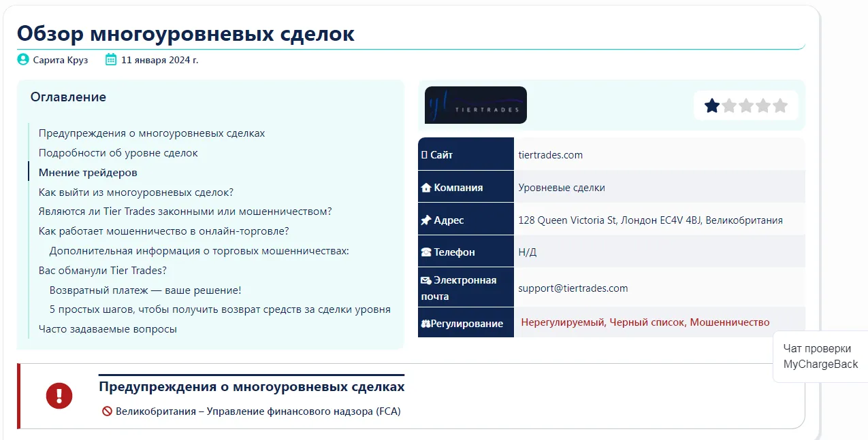Click the prohibited icon beside Великобритания FCA
The height and width of the screenshot is (440, 868).
[x=107, y=411]
